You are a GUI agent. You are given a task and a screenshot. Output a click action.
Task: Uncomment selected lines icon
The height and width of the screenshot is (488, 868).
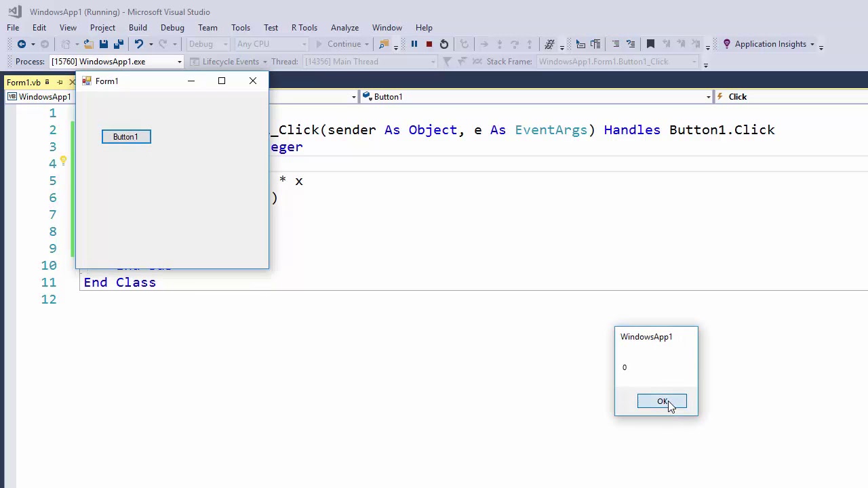(631, 44)
